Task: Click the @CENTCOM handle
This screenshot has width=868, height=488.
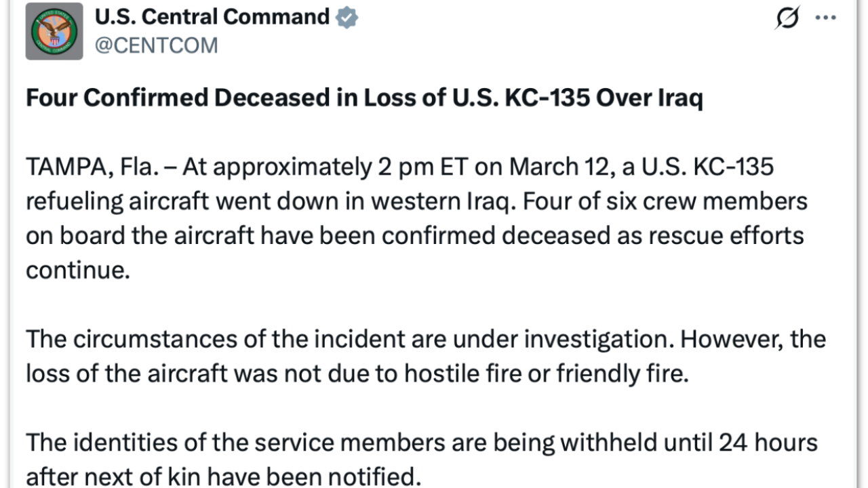Action: 156,45
